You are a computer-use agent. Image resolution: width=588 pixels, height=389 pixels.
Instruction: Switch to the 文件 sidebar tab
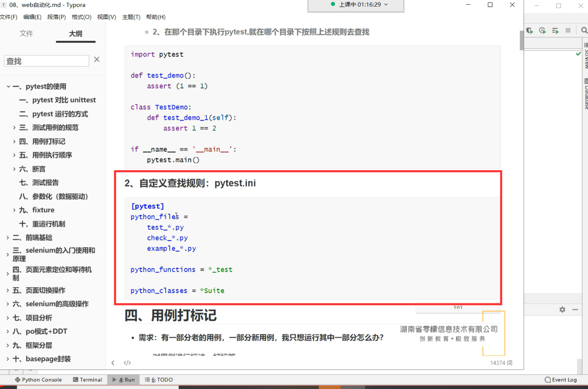point(26,33)
